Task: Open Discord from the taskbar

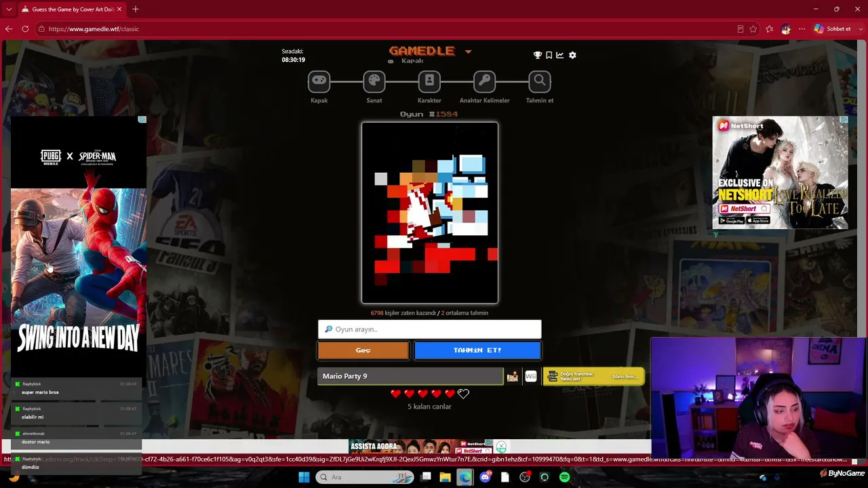Action: coord(486,477)
